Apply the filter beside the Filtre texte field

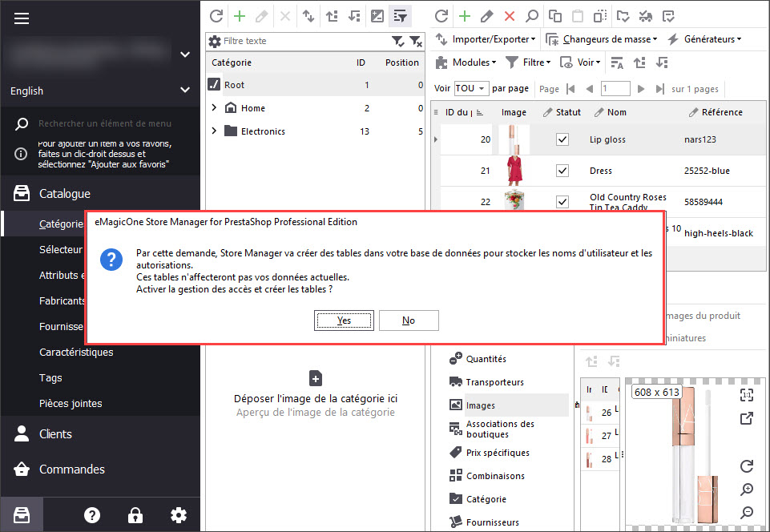(397, 42)
